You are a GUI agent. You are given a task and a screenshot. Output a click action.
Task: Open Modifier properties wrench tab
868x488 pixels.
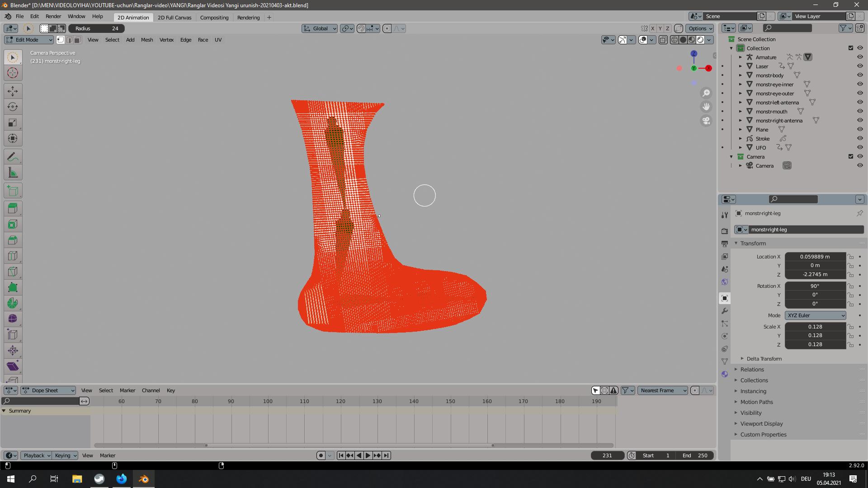725,311
